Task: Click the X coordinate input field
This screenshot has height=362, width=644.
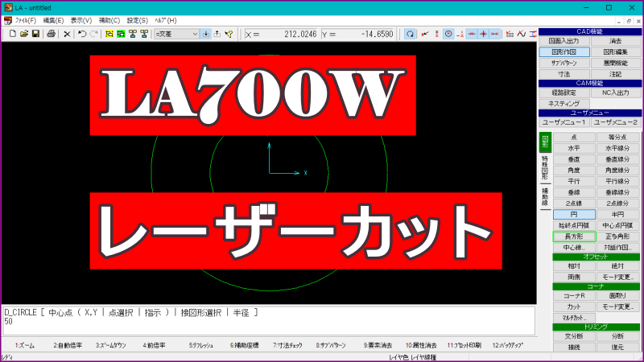Action: (x=286, y=34)
